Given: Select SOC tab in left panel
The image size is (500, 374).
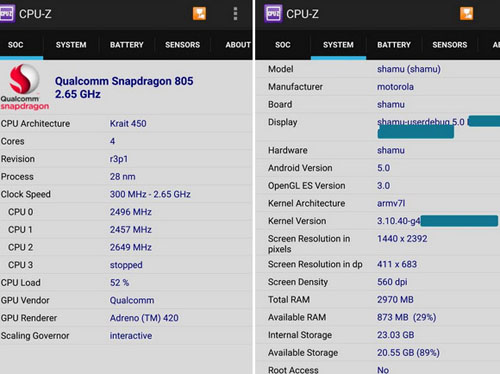Looking at the screenshot, I should point(16,45).
